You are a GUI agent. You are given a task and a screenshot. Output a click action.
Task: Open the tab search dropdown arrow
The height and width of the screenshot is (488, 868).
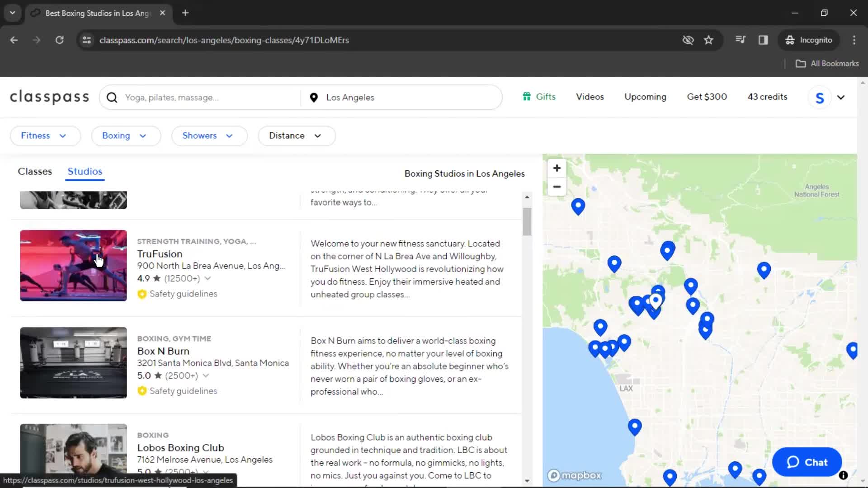coord(13,13)
